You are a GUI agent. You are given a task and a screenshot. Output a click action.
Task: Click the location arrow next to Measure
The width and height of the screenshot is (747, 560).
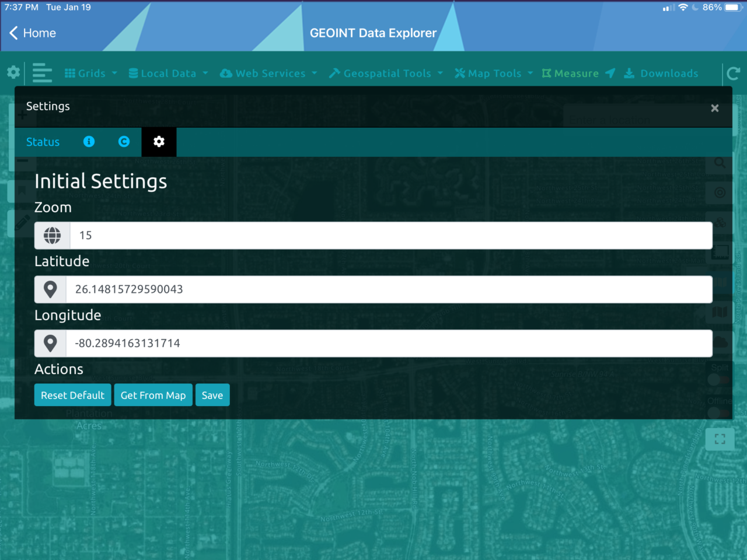click(x=610, y=73)
